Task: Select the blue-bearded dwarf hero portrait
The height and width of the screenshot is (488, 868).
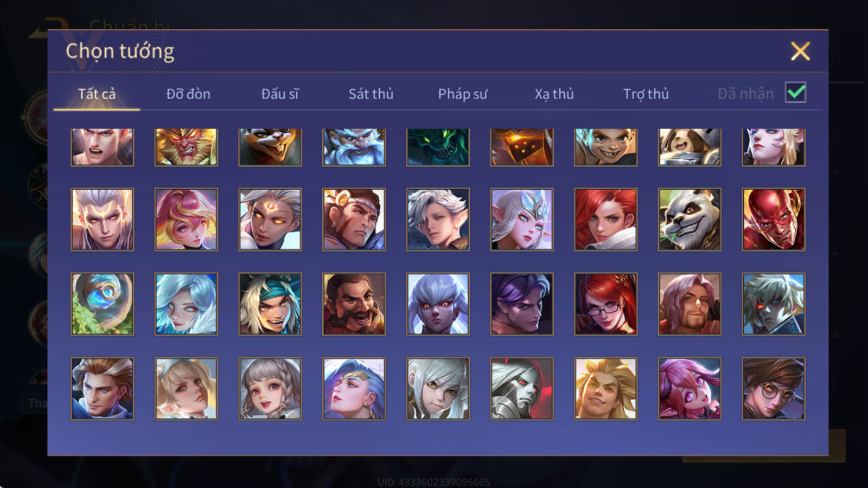Action: pyautogui.click(x=354, y=147)
